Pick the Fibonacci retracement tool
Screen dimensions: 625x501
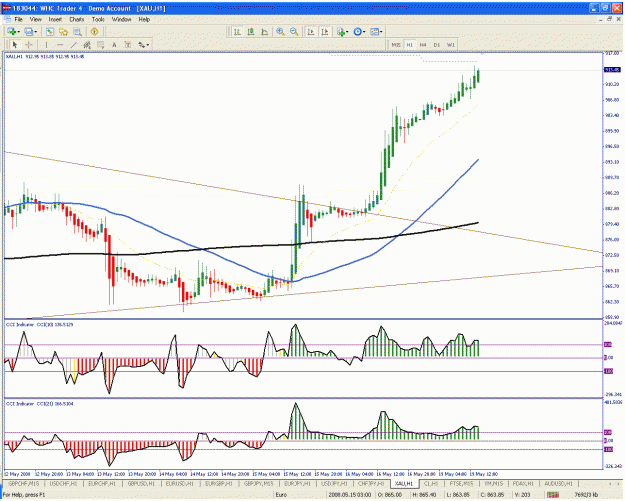pyautogui.click(x=100, y=45)
